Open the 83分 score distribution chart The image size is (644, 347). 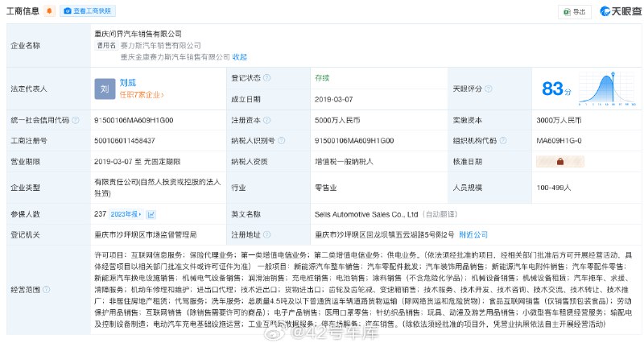tap(608, 89)
